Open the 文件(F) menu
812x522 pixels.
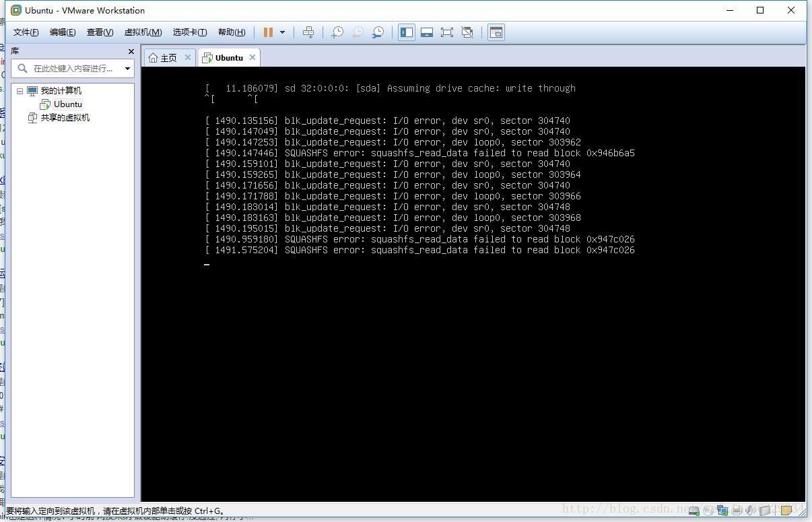26,32
